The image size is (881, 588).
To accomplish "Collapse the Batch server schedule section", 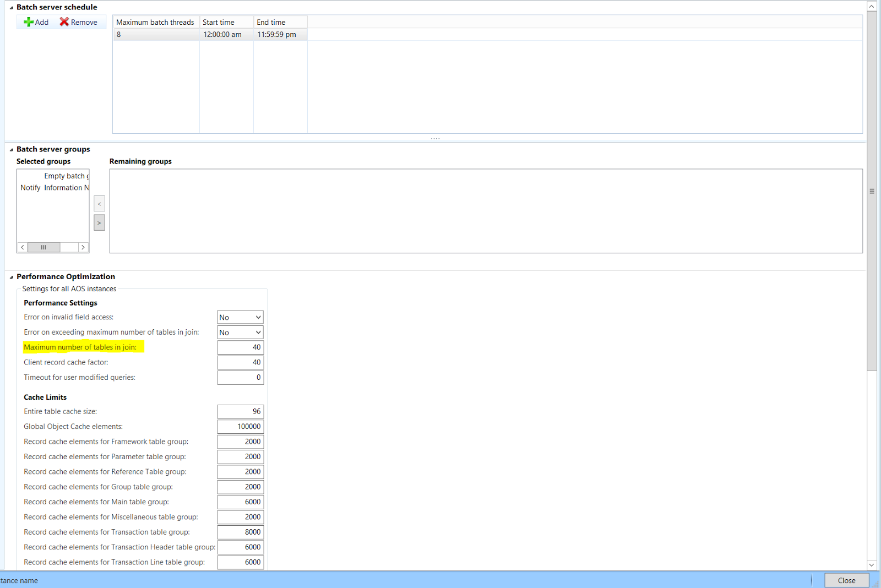I will click(x=10, y=7).
